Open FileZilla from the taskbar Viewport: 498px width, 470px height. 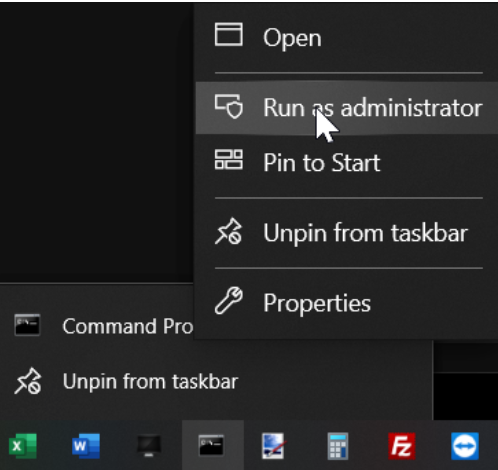coord(402,446)
